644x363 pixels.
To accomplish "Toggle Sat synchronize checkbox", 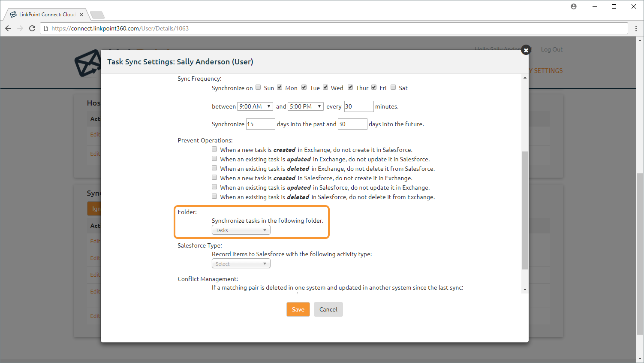I will tap(393, 88).
